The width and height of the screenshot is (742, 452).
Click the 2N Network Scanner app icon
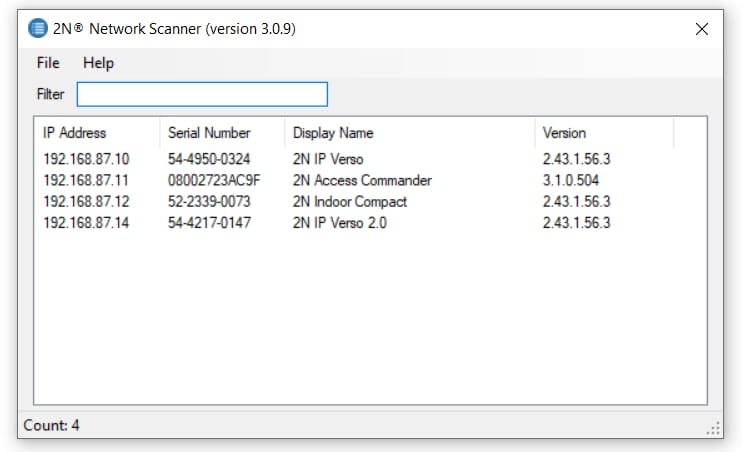(x=37, y=28)
